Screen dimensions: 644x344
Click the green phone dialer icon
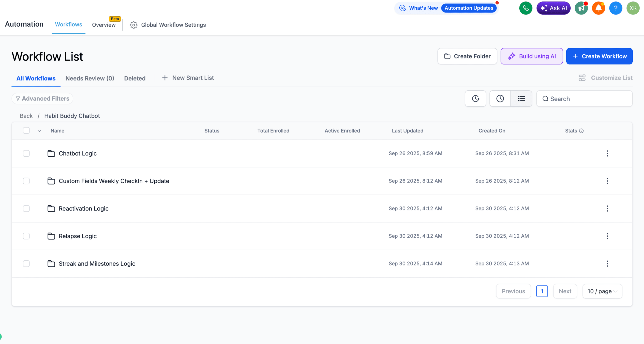click(526, 8)
